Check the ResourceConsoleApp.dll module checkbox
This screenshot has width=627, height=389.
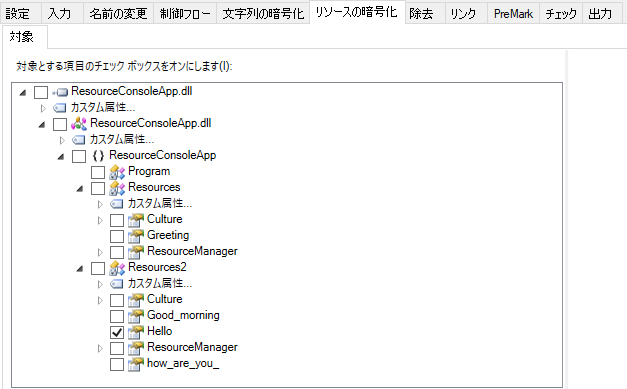point(60,124)
